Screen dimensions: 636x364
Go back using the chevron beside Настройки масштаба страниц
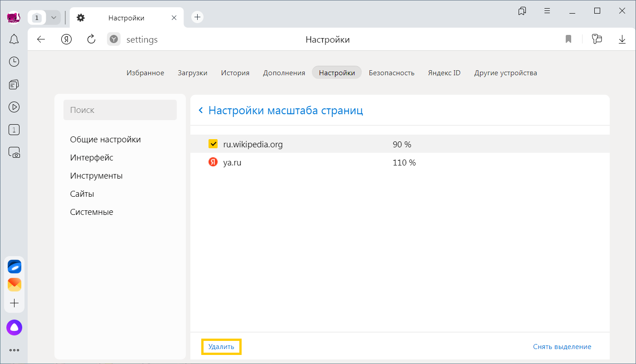pos(201,111)
